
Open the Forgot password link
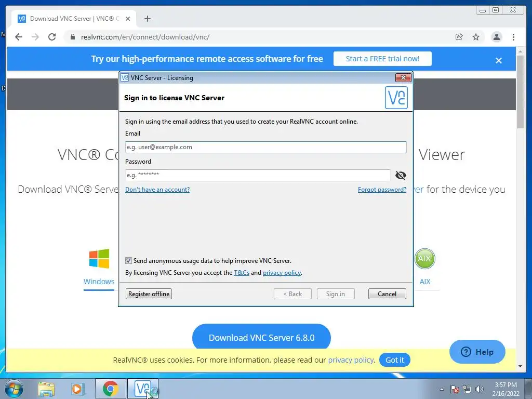[382, 189]
